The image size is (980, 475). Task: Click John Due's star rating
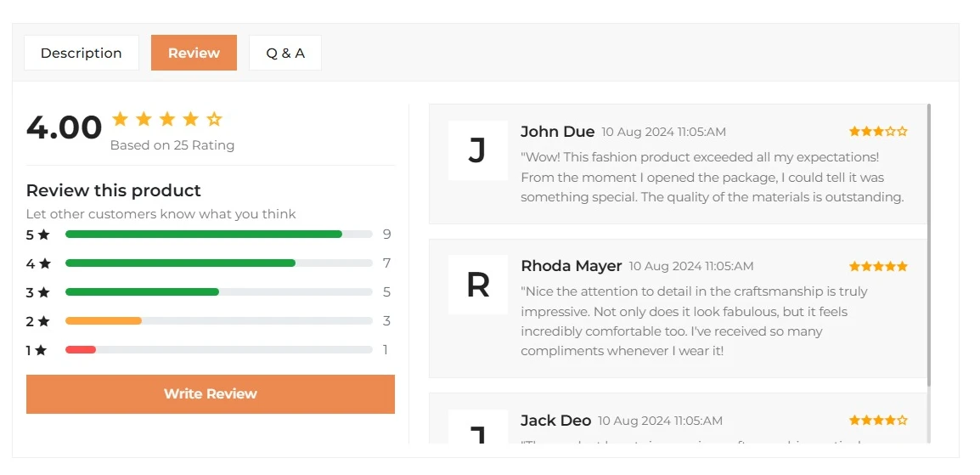coord(878,132)
